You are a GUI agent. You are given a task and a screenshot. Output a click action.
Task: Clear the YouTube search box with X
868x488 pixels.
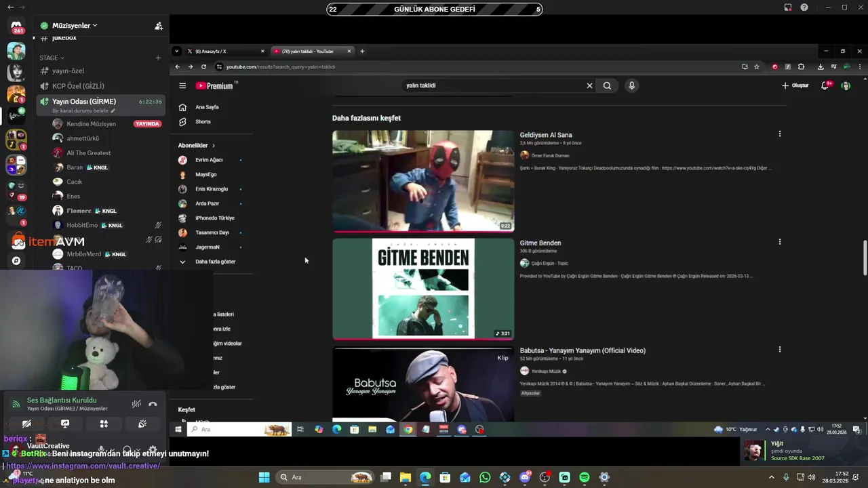589,86
